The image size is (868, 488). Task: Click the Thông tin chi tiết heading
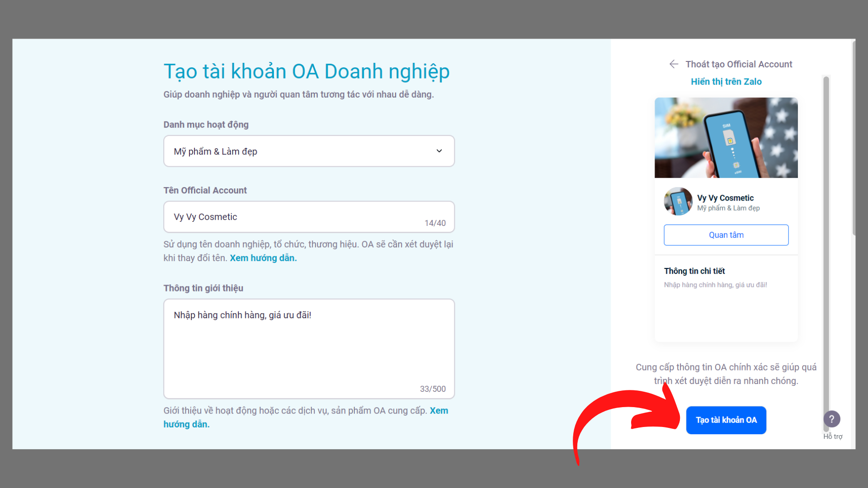(x=694, y=271)
